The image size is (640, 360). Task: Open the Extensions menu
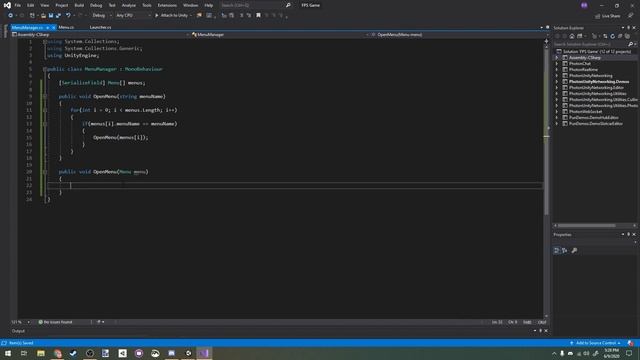click(167, 5)
